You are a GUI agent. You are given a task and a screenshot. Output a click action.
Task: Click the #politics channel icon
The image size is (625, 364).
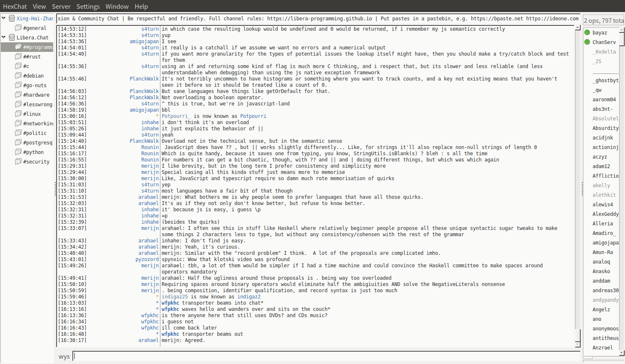18,133
